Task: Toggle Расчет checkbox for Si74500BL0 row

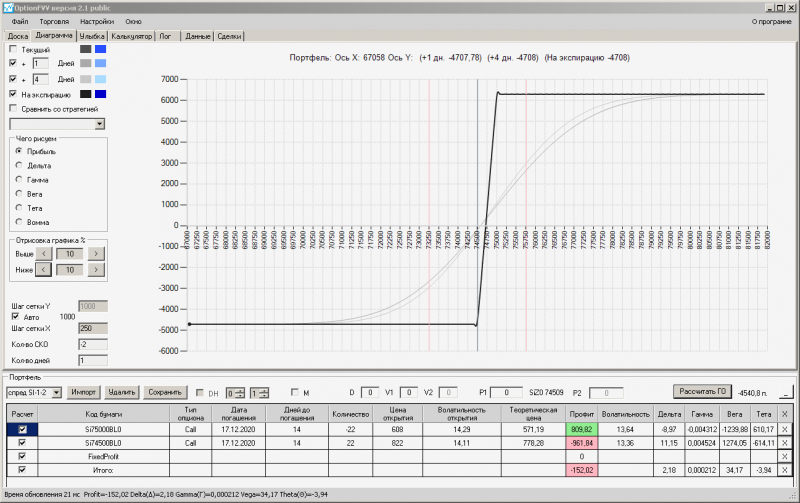Action: [x=22, y=443]
